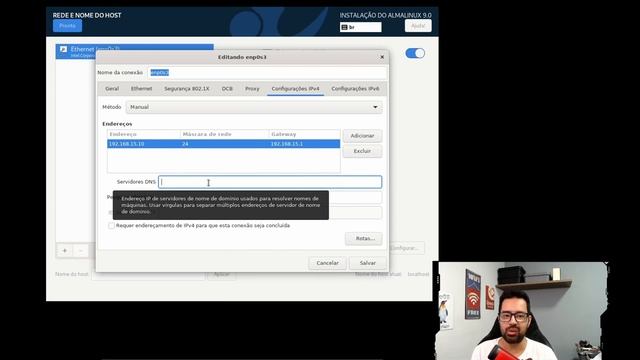The width and height of the screenshot is (640, 360).
Task: Click Salvar to save the connection
Action: [368, 263]
